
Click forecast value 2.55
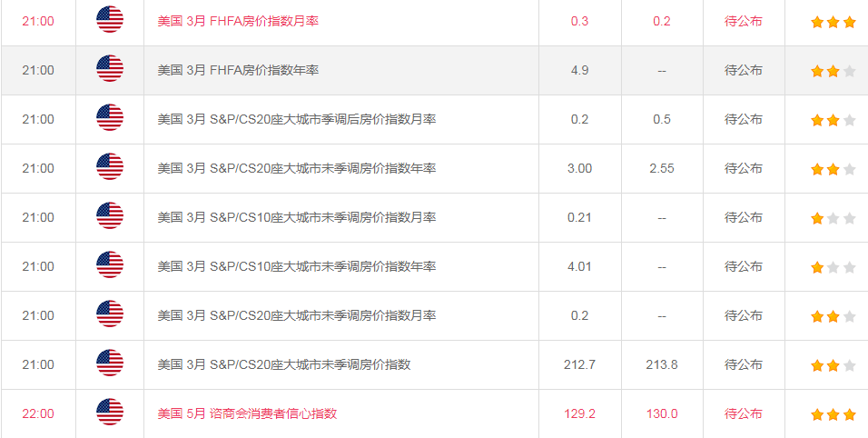coord(662,168)
